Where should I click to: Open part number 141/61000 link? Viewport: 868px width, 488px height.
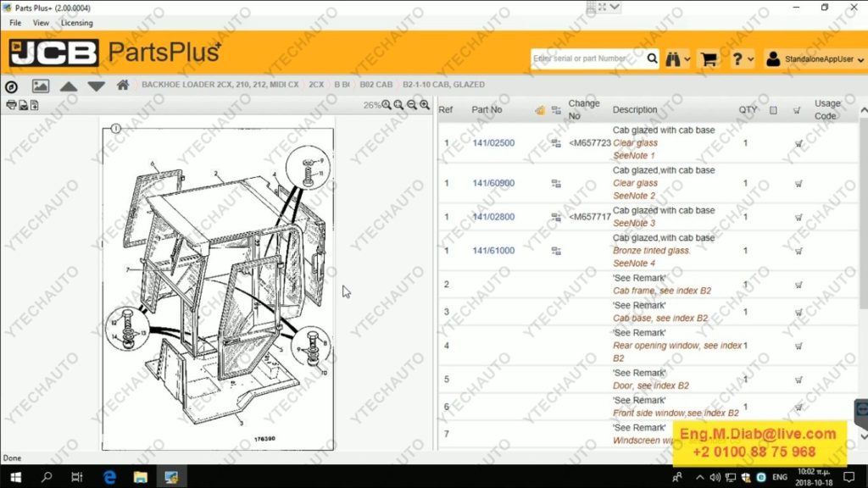click(x=492, y=251)
